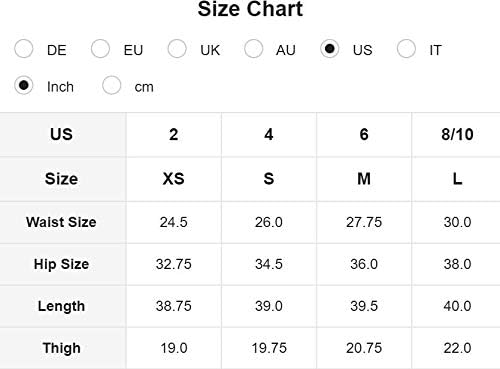Switch sizing to IT
Screen dimensions: 500x369
click(406, 49)
